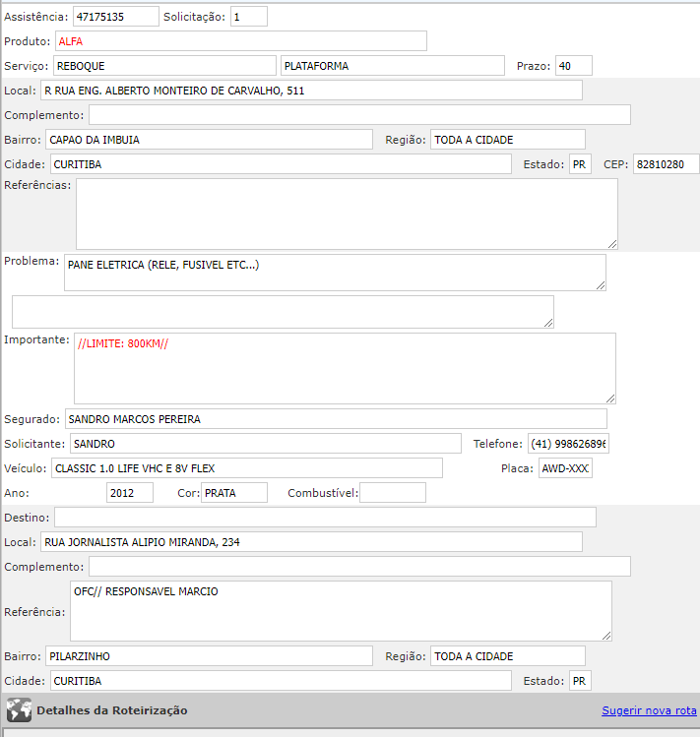
Task: Select the empty Destino field
Action: click(325, 518)
